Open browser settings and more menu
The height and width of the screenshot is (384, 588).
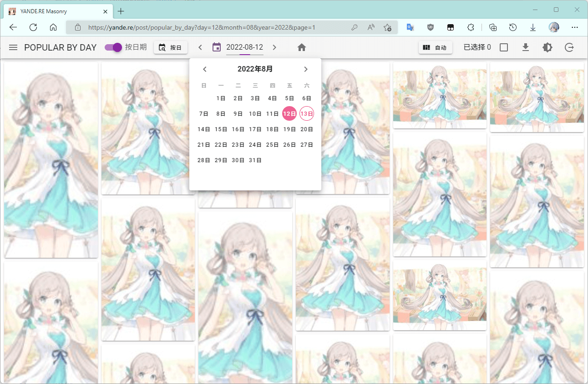click(x=575, y=27)
